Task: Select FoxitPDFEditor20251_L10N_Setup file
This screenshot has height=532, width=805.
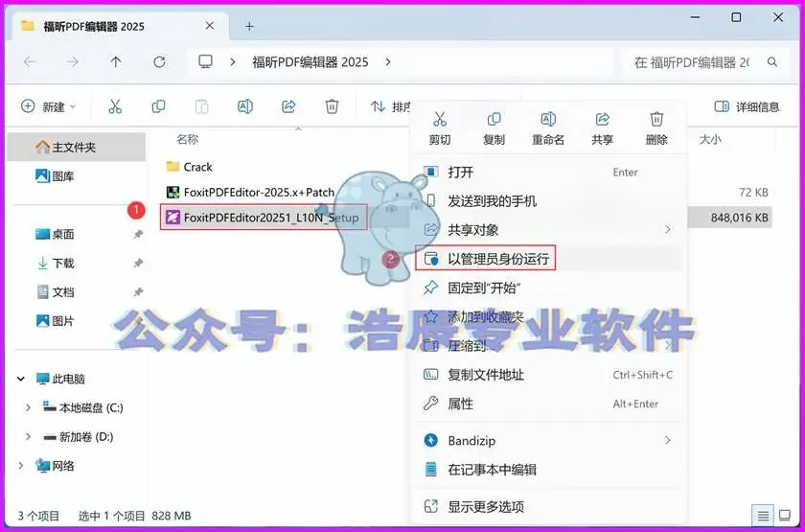Action: (x=264, y=218)
